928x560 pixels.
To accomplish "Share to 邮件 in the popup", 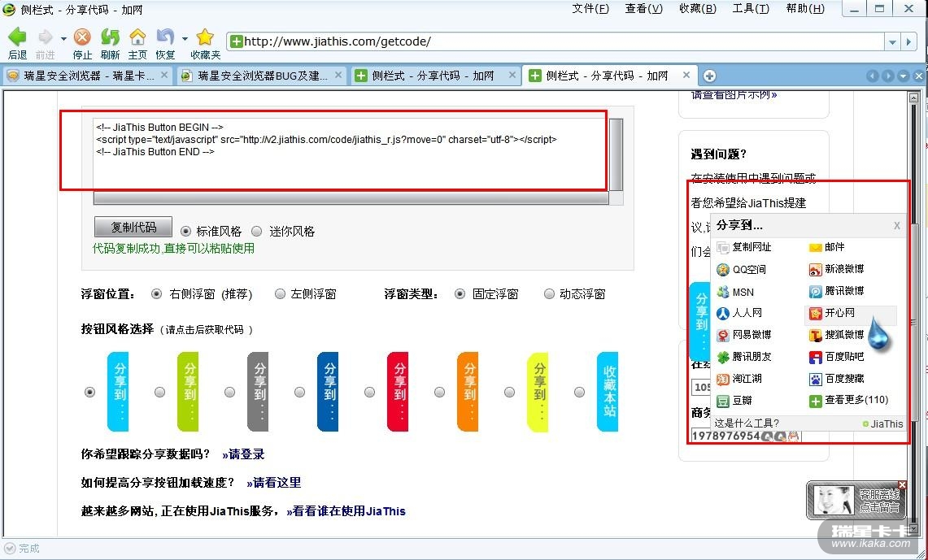I will (827, 247).
